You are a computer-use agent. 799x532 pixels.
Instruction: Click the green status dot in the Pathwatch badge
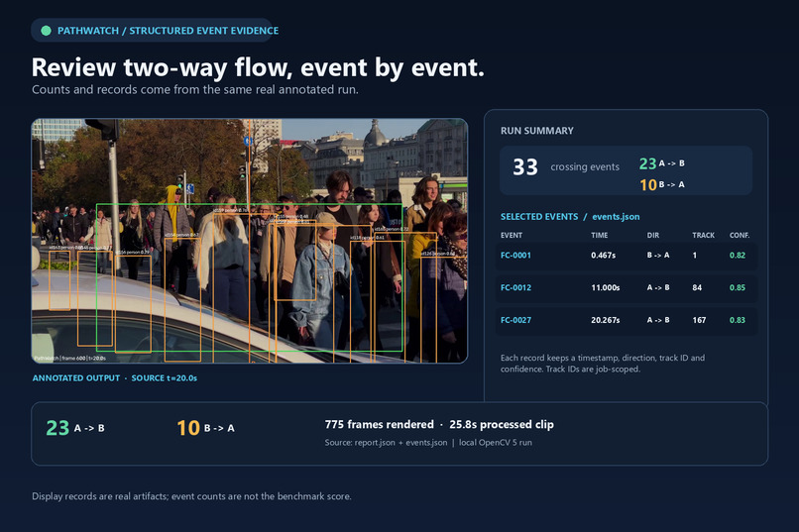coord(46,31)
